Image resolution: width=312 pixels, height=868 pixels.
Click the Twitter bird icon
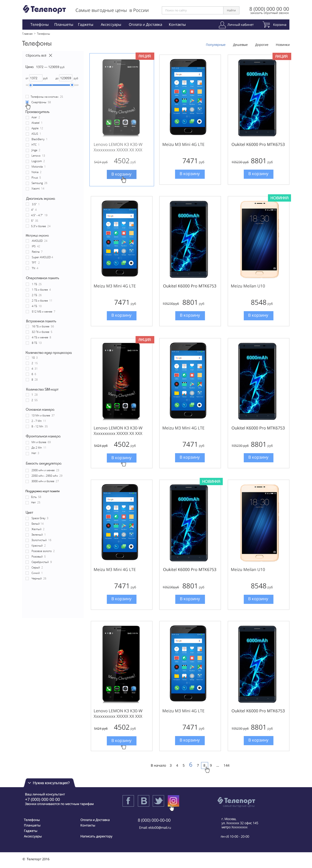coord(158,801)
